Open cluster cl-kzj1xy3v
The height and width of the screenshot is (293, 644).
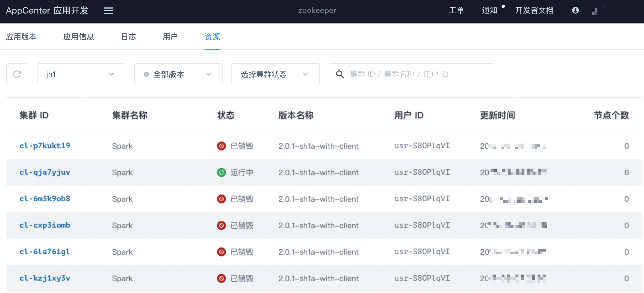(x=45, y=278)
